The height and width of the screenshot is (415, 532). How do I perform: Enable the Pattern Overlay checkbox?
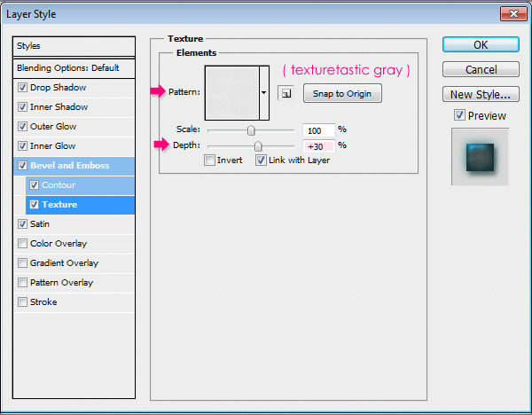22,282
